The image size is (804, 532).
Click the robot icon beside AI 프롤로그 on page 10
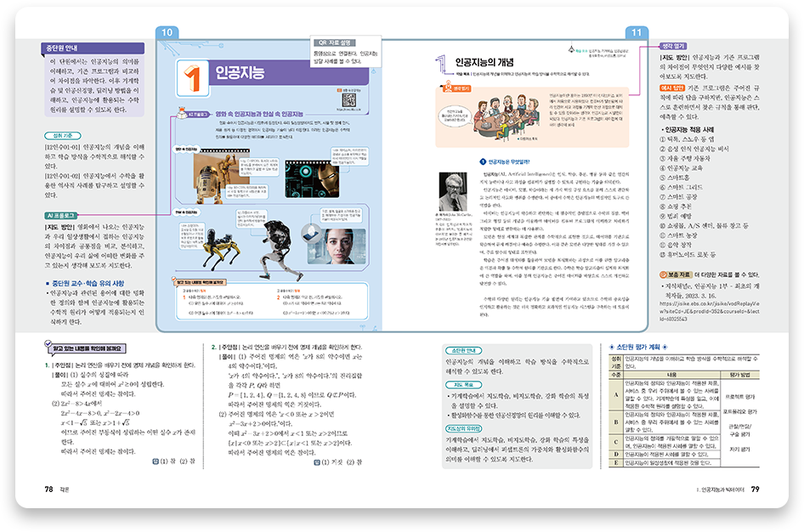(x=182, y=112)
